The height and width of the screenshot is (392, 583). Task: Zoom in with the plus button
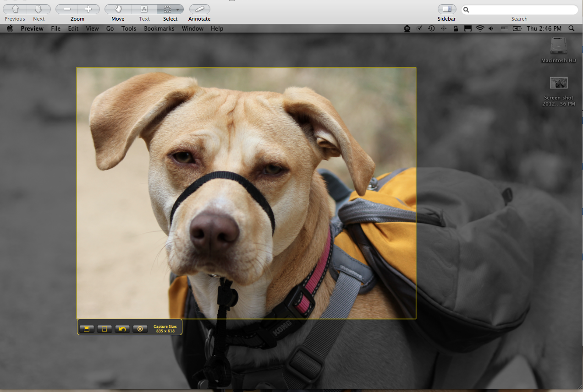pyautogui.click(x=88, y=9)
